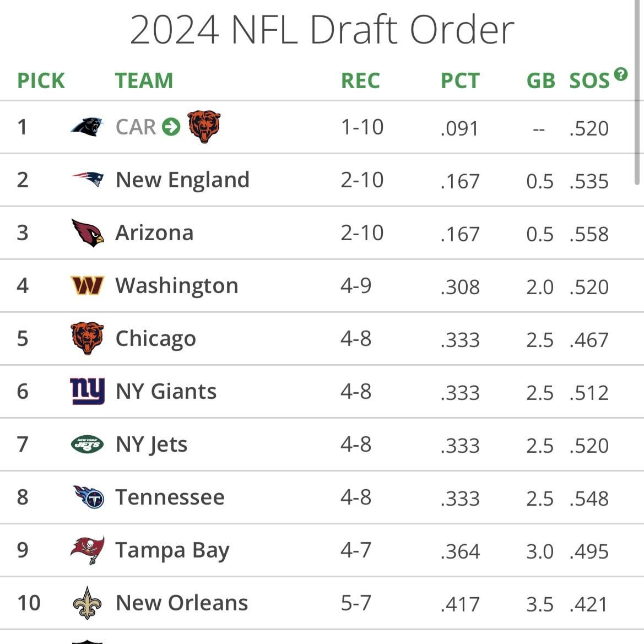Open the New Orleans team link
This screenshot has height=644, width=644.
(182, 603)
